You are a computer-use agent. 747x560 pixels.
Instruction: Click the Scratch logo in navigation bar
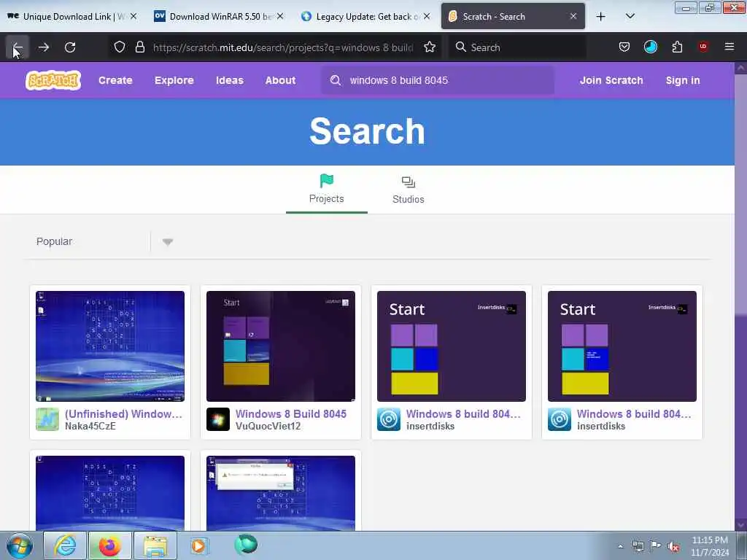click(x=53, y=80)
